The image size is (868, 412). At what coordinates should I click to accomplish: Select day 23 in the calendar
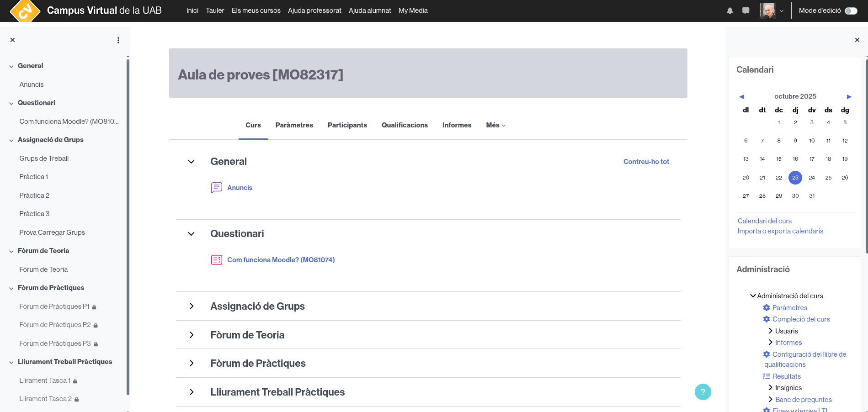pos(795,178)
